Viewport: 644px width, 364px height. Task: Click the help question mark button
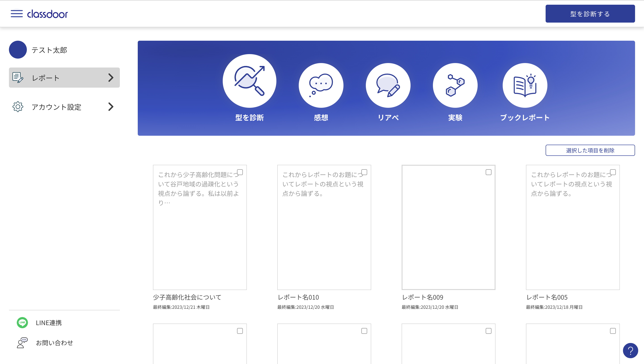click(x=630, y=351)
